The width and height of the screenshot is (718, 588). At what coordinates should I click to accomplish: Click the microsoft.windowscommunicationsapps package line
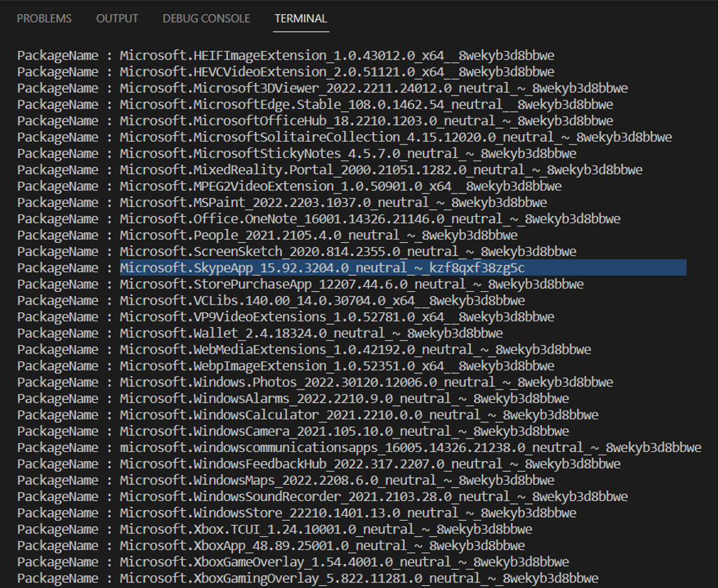coord(359,448)
